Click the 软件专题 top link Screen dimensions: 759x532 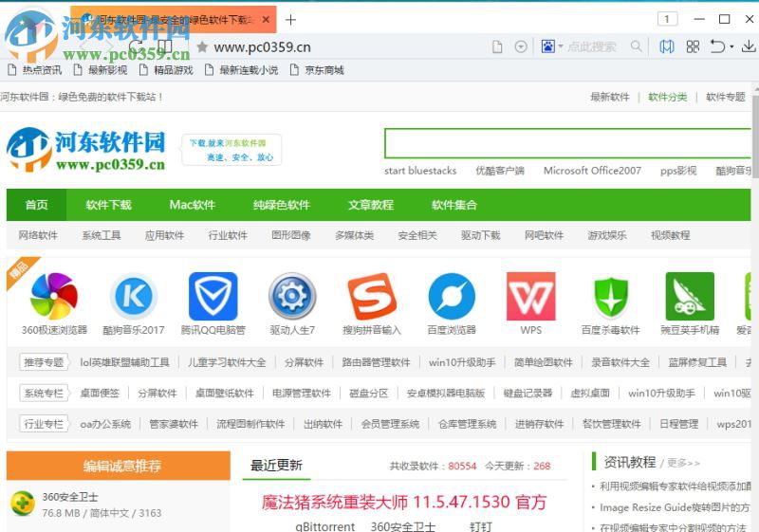[x=726, y=97]
